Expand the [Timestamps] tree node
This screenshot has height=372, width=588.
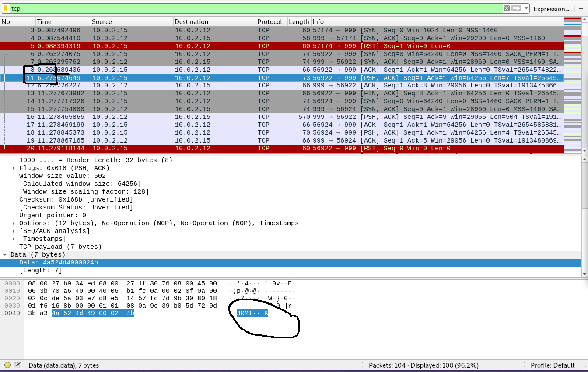(x=14, y=239)
